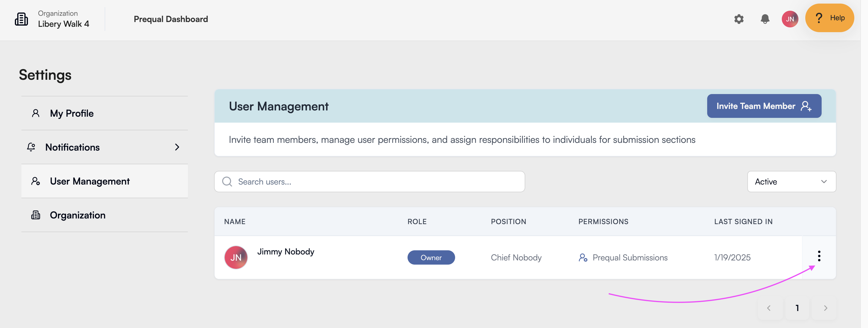This screenshot has width=868, height=328.
Task: Click the ROLE column header
Action: point(417,222)
